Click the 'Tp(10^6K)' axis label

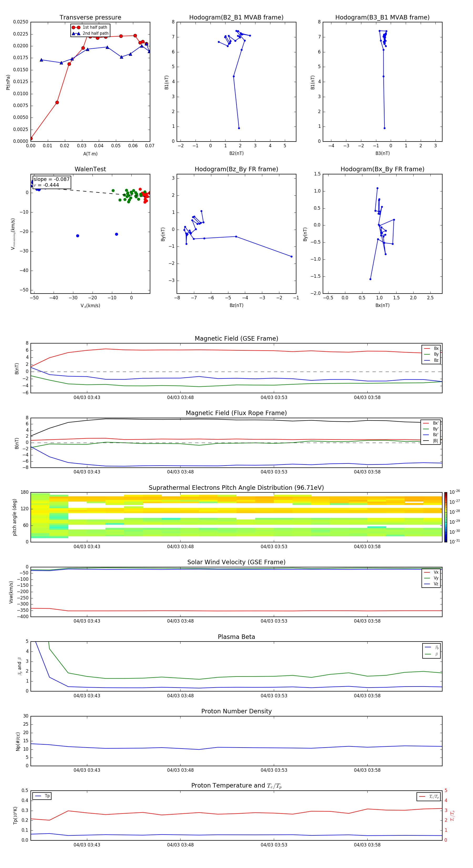[15, 815]
